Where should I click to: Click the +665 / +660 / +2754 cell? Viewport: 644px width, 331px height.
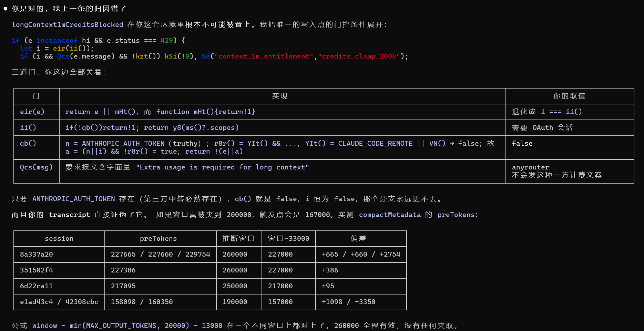point(361,254)
